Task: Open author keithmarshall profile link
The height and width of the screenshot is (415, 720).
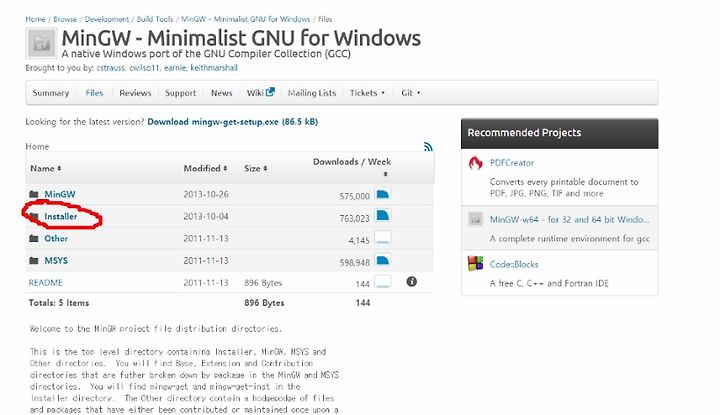Action: 214,68
